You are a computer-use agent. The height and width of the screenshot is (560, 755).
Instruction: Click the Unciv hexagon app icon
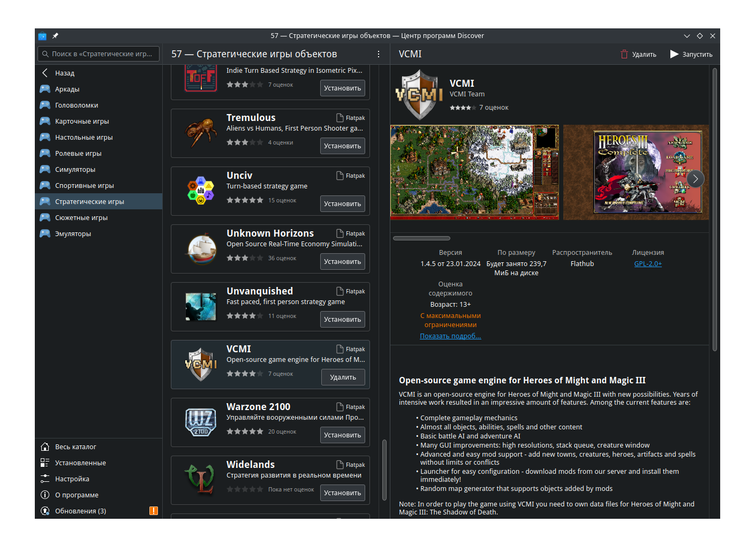pos(201,191)
